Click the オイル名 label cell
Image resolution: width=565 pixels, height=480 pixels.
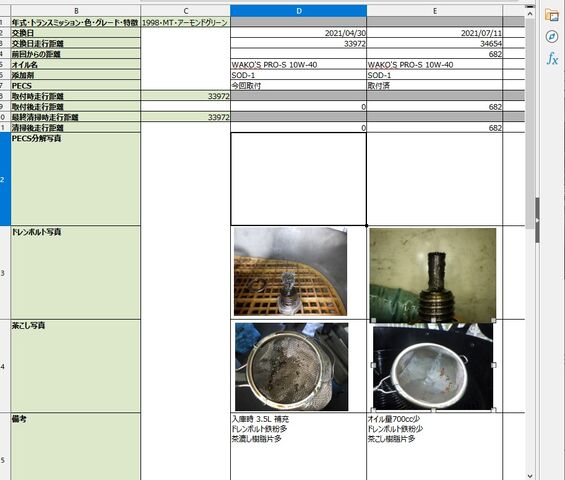click(x=76, y=65)
